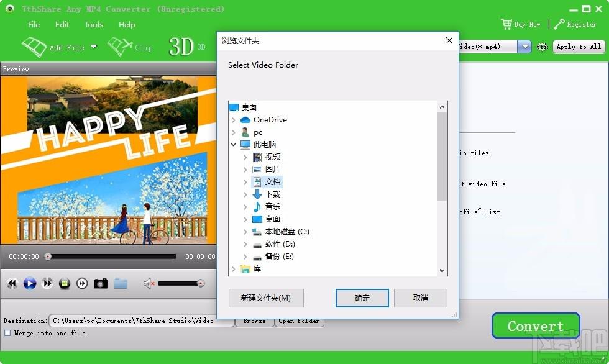Select the 文档 documents item
The height and width of the screenshot is (364, 609).
(267, 182)
